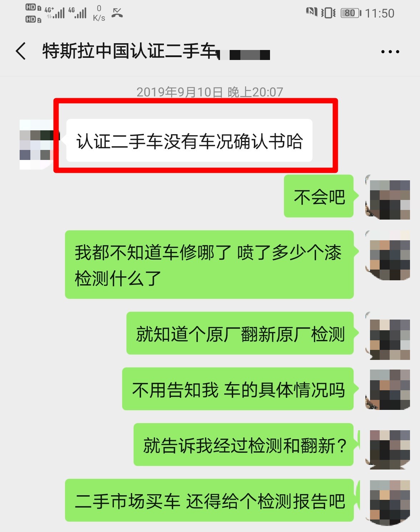
Task: Tap the clock showing 11:50
Action: point(380,13)
